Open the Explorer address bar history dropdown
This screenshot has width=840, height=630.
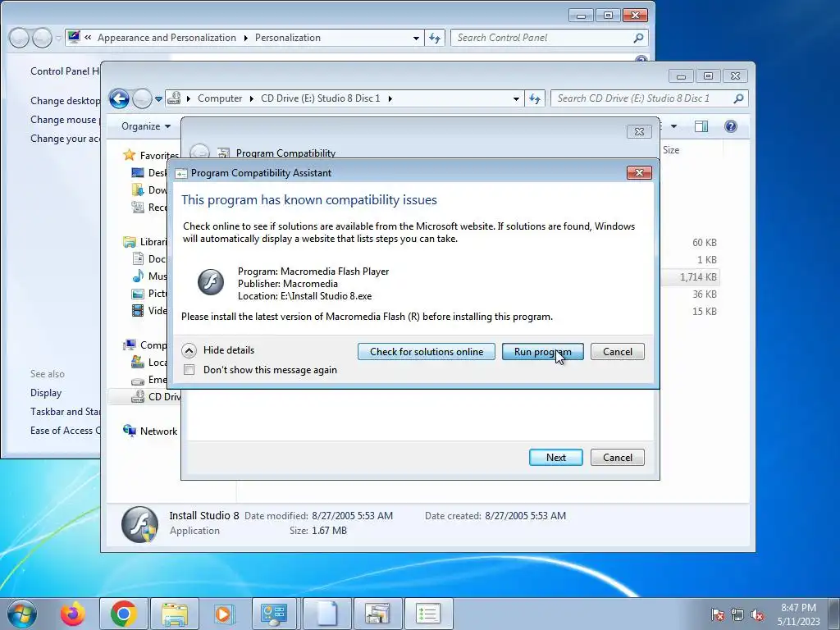click(x=516, y=98)
